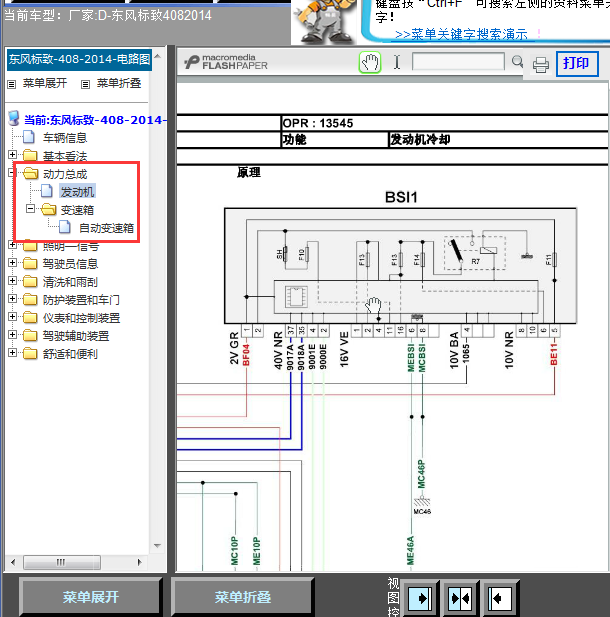Click the document icon beside 自动变速箱

coord(65,227)
